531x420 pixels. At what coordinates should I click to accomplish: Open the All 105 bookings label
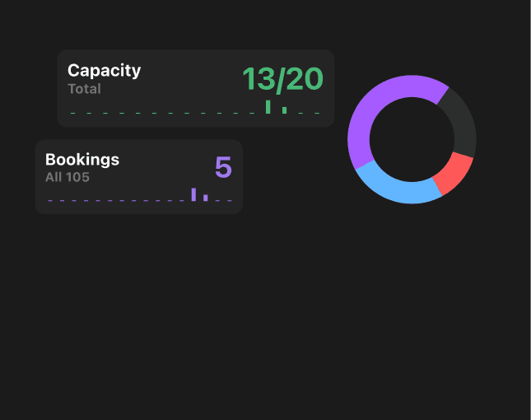68,177
